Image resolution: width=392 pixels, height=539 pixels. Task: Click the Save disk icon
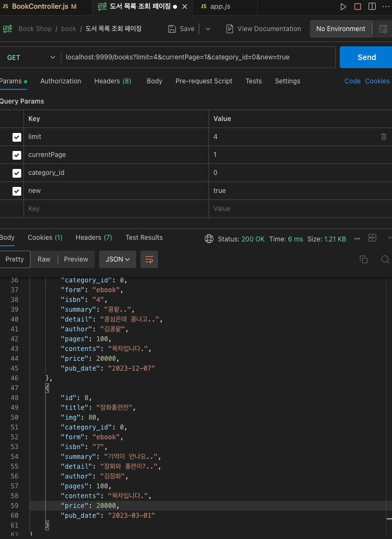(x=172, y=29)
